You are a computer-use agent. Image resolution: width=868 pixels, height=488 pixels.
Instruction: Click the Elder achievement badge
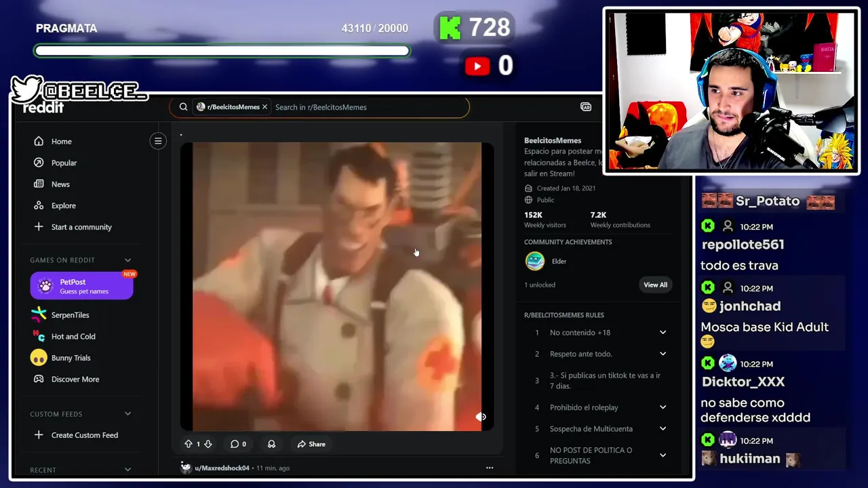click(535, 261)
